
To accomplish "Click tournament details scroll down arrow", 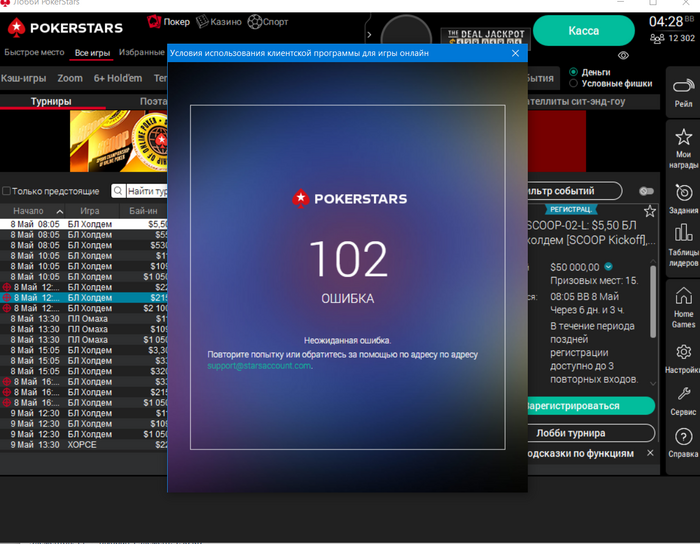I will click(653, 383).
